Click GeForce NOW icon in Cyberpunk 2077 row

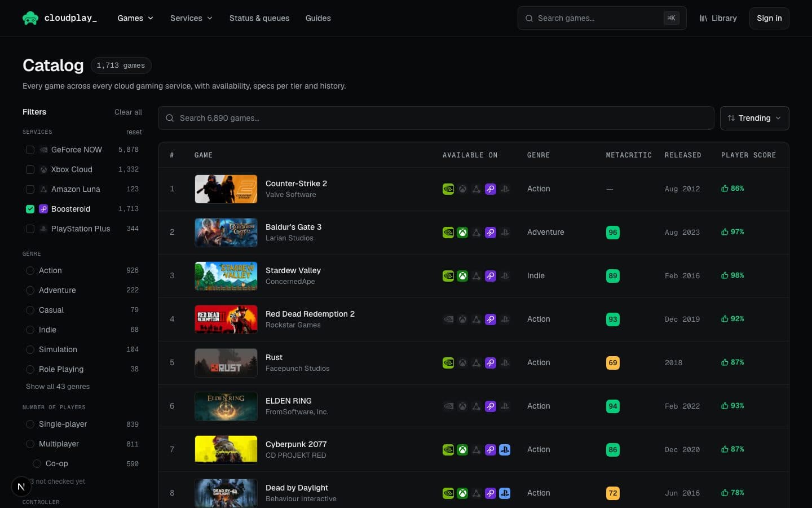(448, 450)
